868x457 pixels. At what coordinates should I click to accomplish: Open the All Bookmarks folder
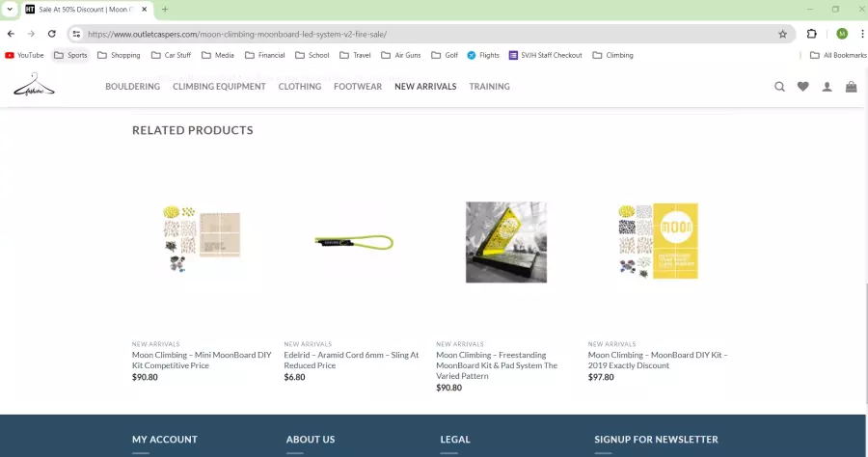click(838, 55)
